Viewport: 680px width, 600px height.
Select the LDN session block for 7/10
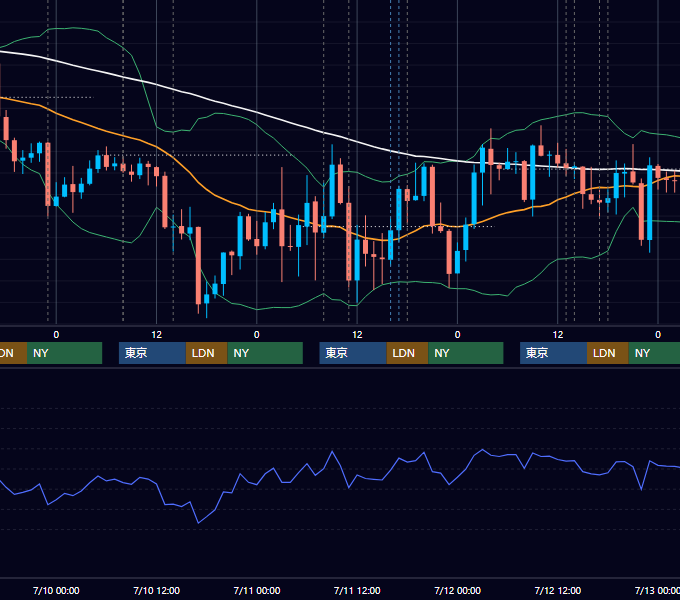point(206,353)
